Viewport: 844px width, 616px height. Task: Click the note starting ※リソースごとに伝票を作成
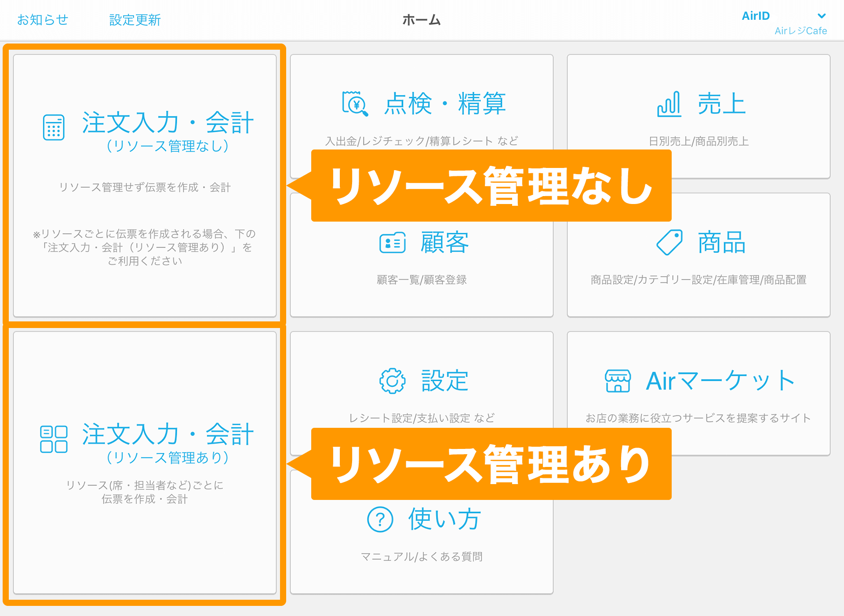(145, 247)
